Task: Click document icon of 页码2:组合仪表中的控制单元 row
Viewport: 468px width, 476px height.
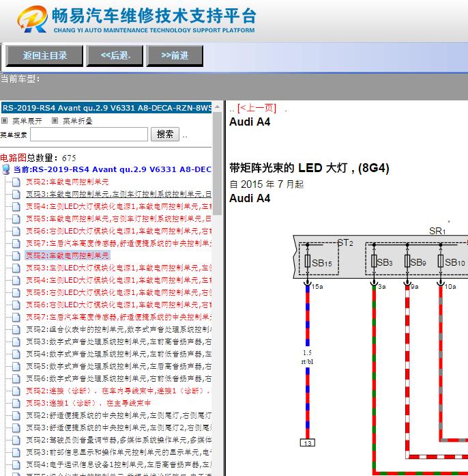Action: click(16, 329)
